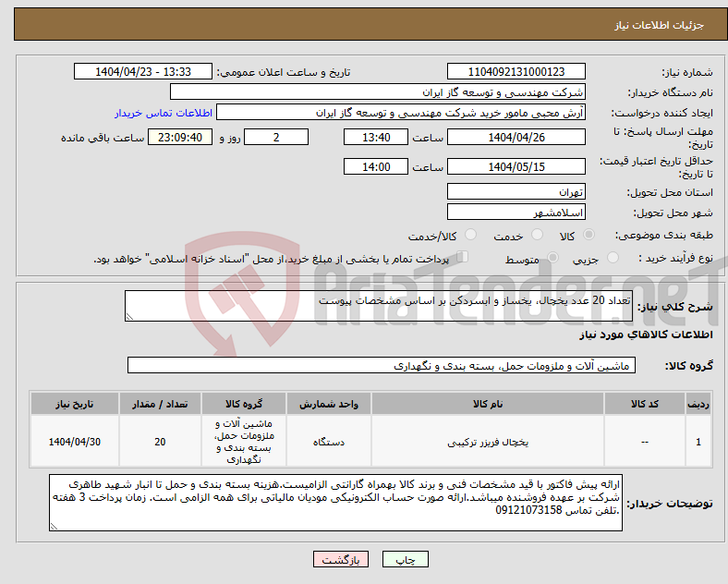This screenshot has height=584, width=728.
Task: Click the delivery city field اسلامشهر
Action: tap(516, 213)
